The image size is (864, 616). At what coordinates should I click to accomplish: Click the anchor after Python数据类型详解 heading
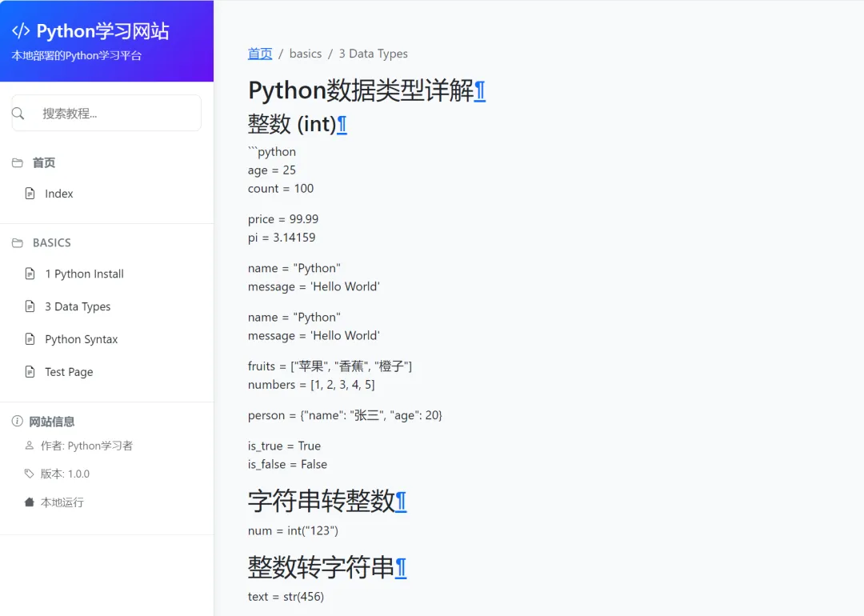point(480,91)
